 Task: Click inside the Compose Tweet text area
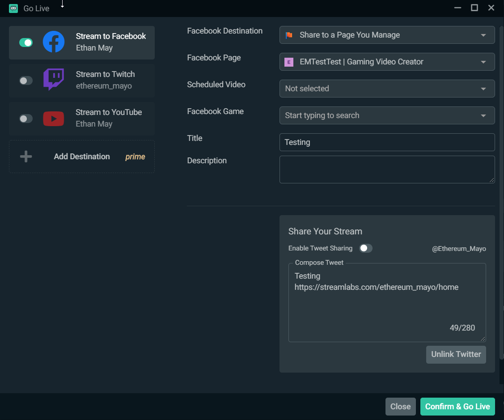[x=387, y=303]
